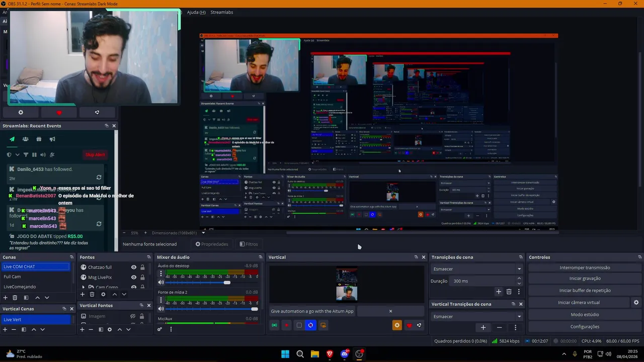Add a scene in Vertical Cenas panel
Screen dimensions: 644x362
pyautogui.click(x=5, y=329)
